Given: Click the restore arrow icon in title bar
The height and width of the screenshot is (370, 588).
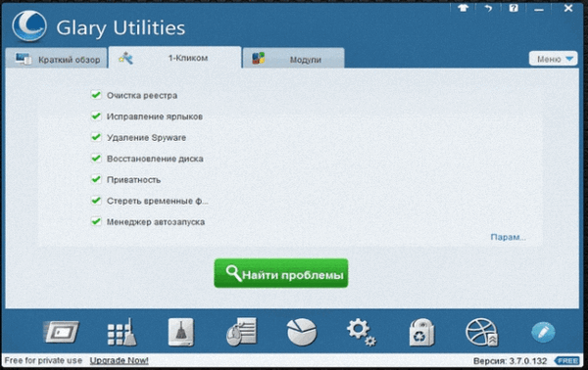Looking at the screenshot, I should pyautogui.click(x=488, y=8).
